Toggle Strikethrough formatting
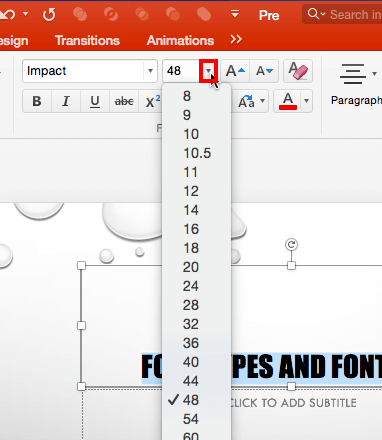This screenshot has width=382, height=440. tap(124, 101)
